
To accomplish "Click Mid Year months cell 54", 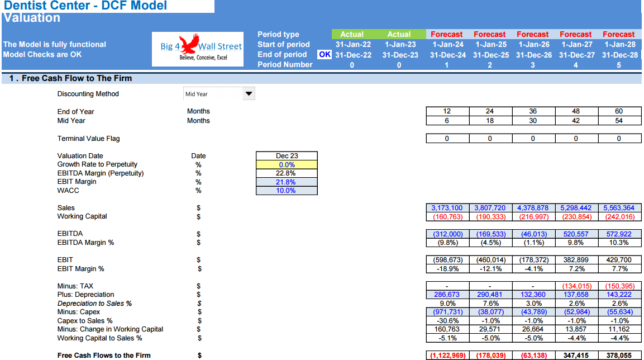I will 620,120.
